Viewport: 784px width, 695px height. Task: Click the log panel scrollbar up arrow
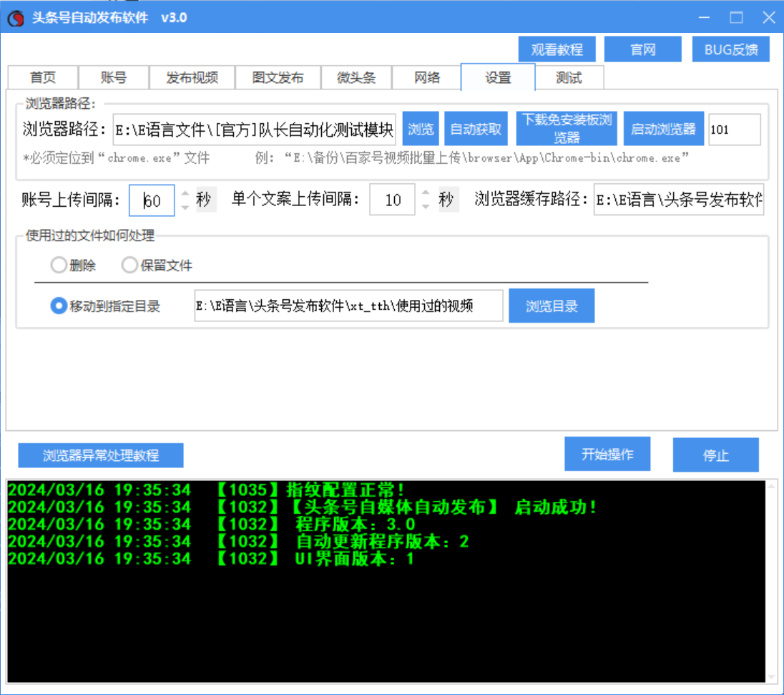click(771, 486)
